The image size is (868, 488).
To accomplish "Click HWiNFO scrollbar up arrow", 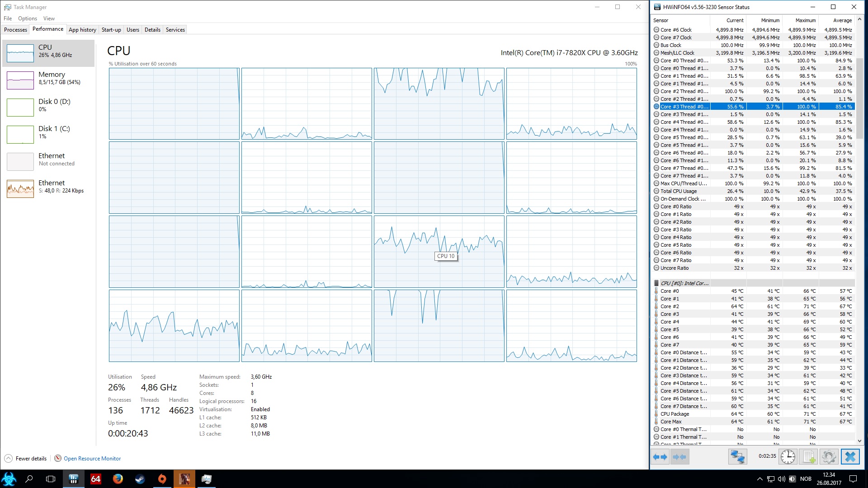I will (x=859, y=20).
